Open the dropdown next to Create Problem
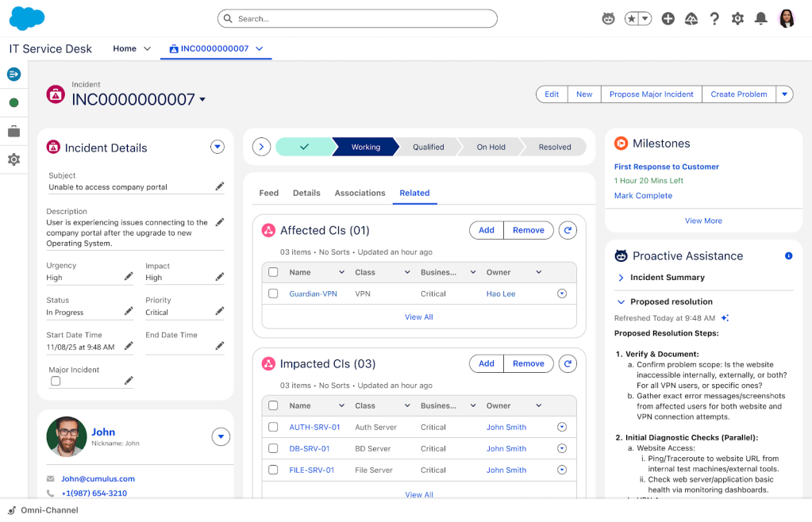 coord(784,94)
